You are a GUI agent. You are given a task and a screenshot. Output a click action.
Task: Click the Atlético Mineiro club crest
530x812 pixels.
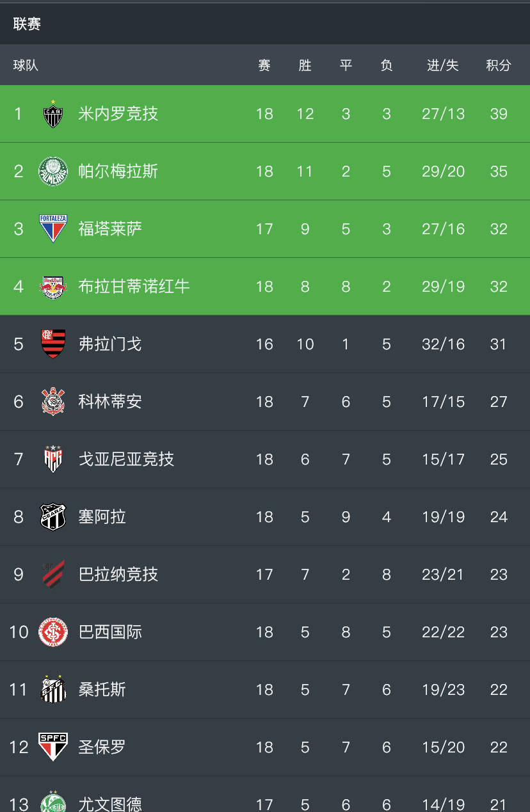(x=53, y=114)
